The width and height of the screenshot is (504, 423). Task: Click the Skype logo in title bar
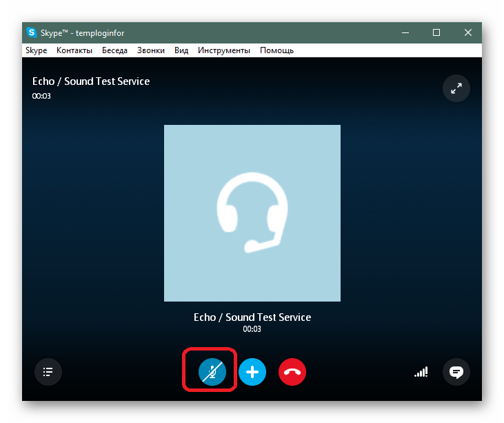point(32,32)
